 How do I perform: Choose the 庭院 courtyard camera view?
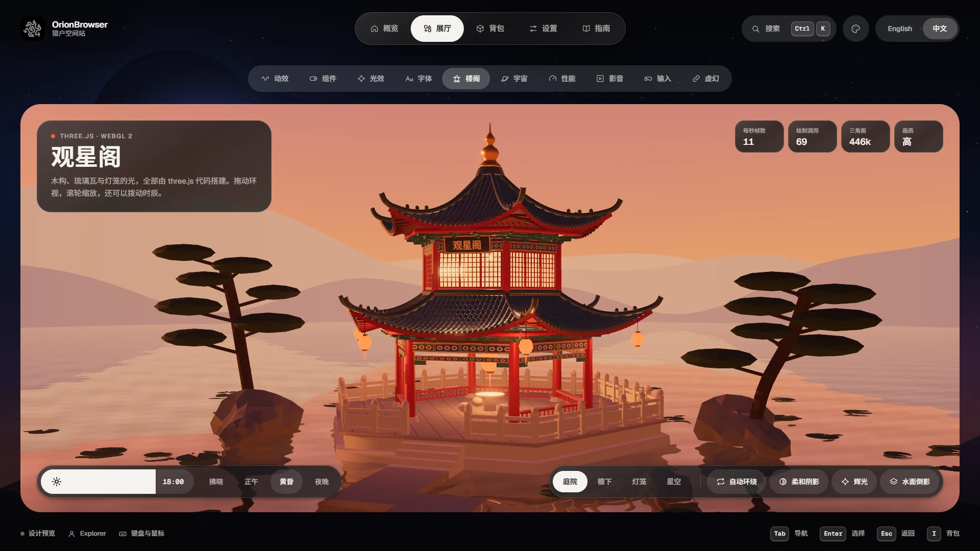[570, 482]
